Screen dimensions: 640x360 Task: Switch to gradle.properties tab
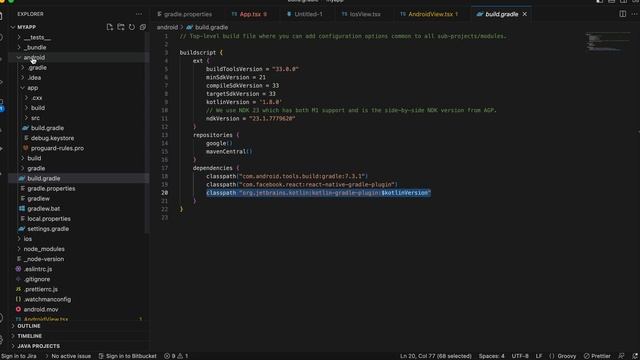point(184,14)
